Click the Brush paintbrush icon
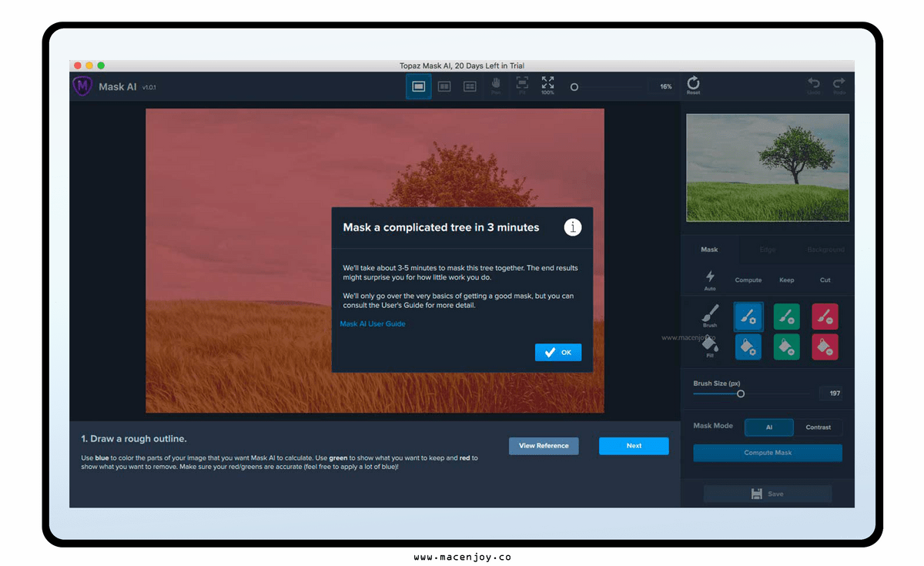 pyautogui.click(x=710, y=316)
